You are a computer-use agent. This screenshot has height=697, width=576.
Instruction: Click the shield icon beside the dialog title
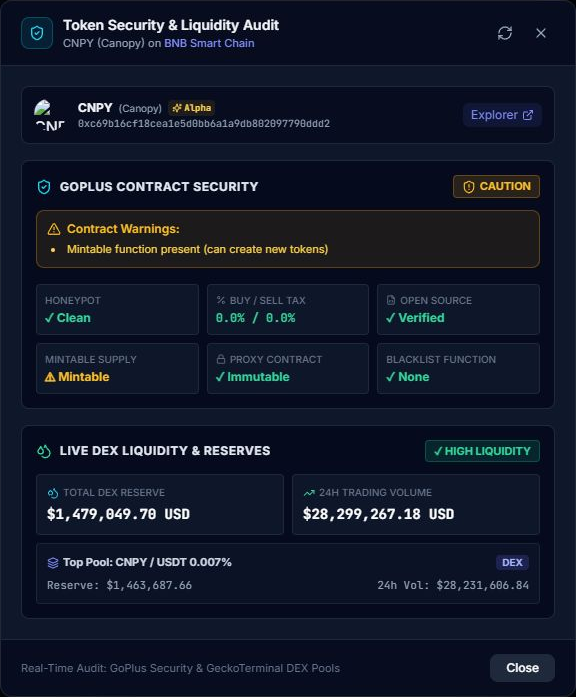click(x=37, y=33)
